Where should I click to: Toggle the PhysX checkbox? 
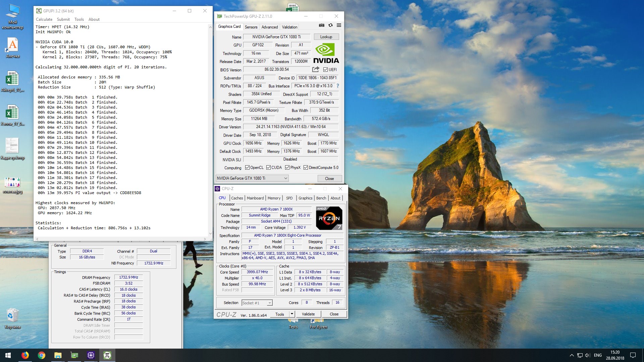287,168
